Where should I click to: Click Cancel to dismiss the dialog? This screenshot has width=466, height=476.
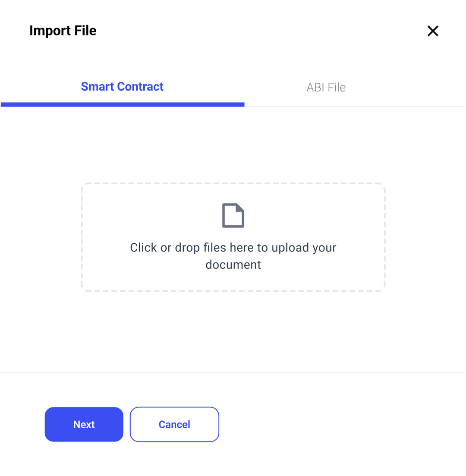tap(174, 424)
